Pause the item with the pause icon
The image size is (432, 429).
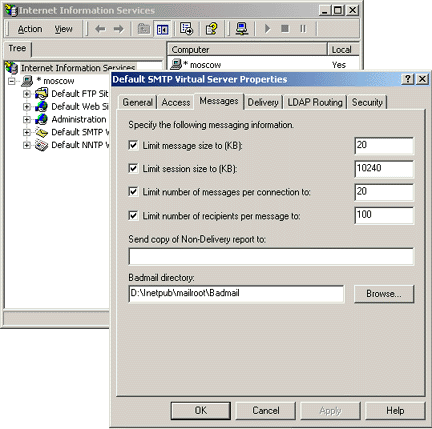click(303, 29)
